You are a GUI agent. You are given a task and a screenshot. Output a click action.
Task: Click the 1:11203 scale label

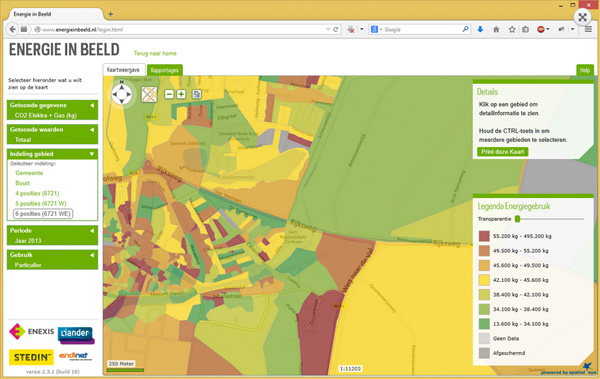(350, 369)
